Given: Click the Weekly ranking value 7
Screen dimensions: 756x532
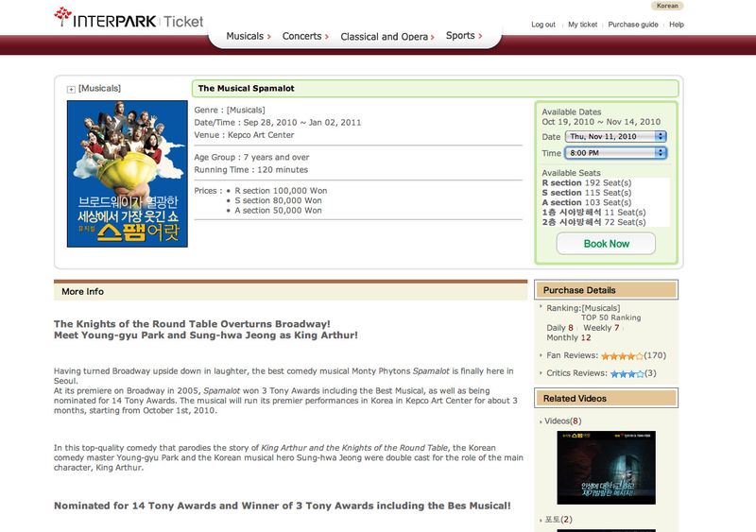Looking at the screenshot, I should click(617, 328).
